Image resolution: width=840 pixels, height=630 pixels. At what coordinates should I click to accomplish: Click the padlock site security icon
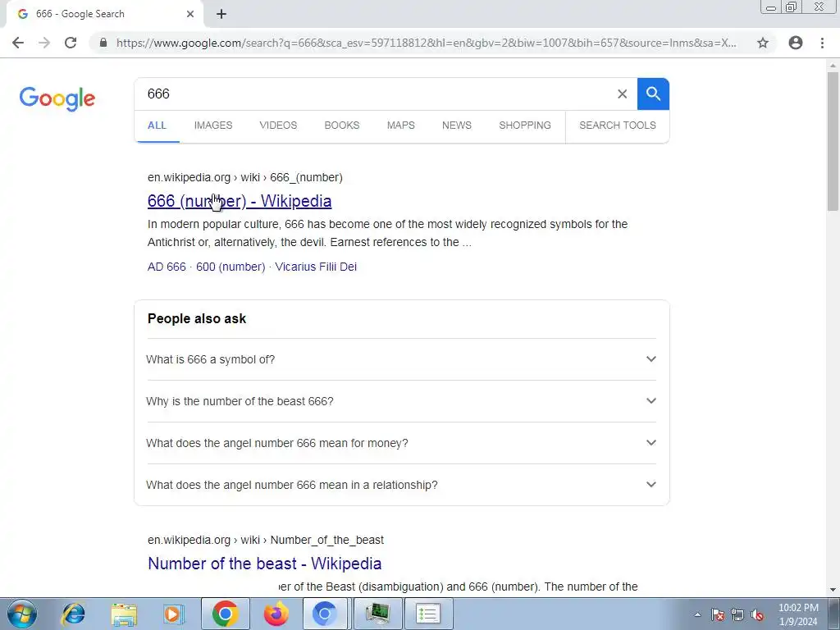click(x=103, y=43)
